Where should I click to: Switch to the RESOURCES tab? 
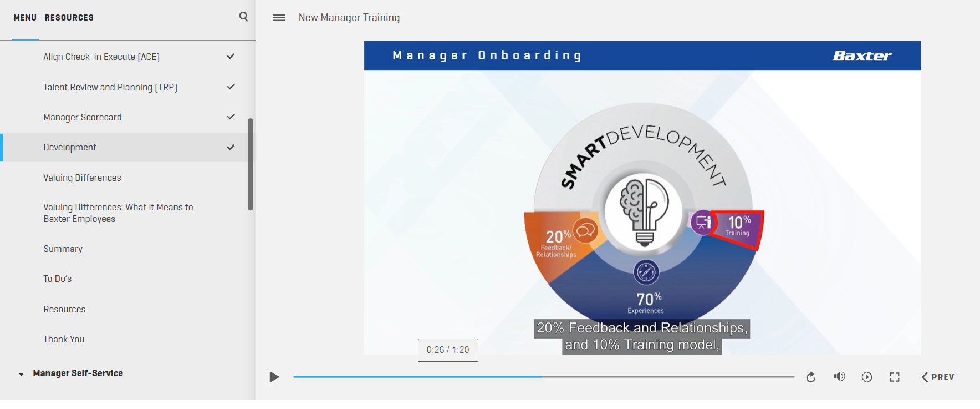tap(69, 18)
